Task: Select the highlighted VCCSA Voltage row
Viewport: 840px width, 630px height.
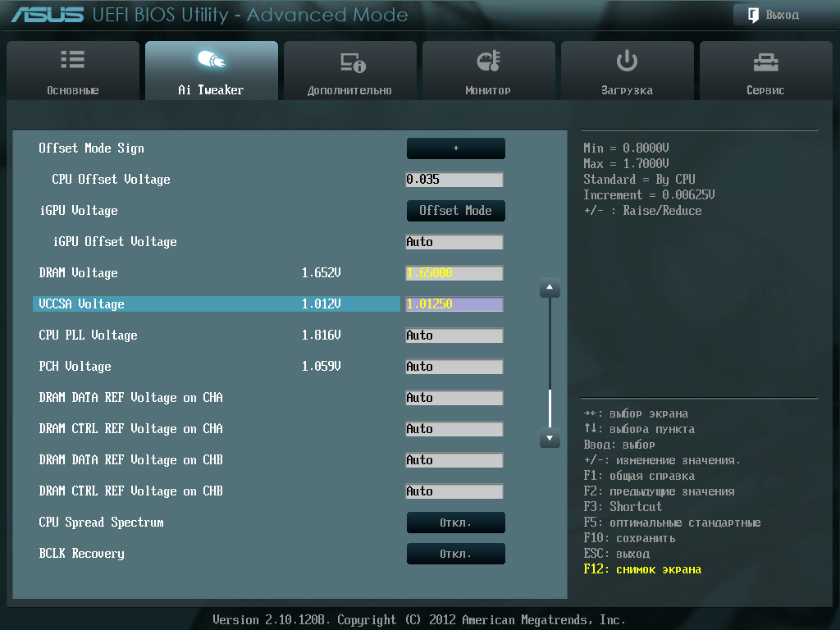Action: coord(217,304)
